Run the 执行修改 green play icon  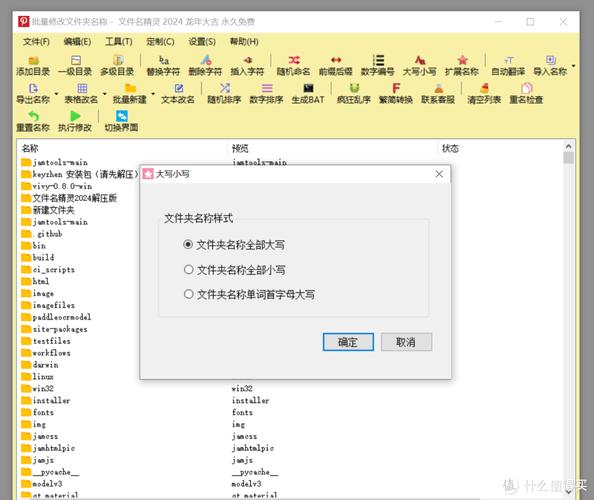(75, 116)
